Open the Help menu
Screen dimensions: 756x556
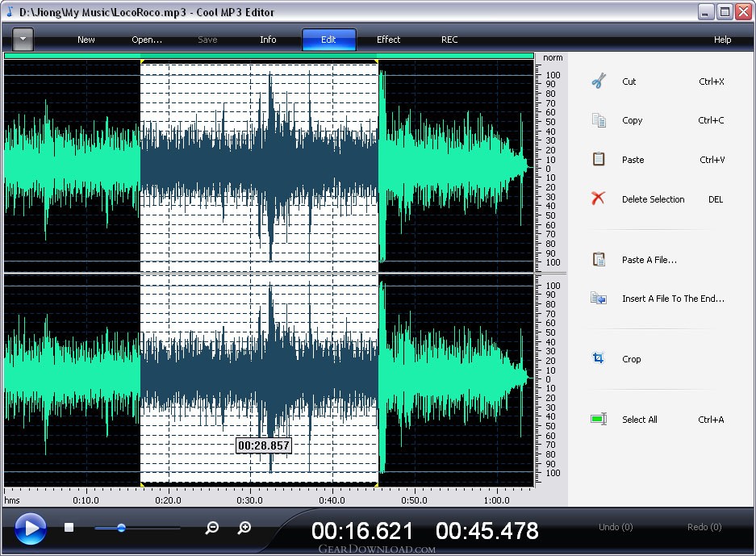(722, 40)
